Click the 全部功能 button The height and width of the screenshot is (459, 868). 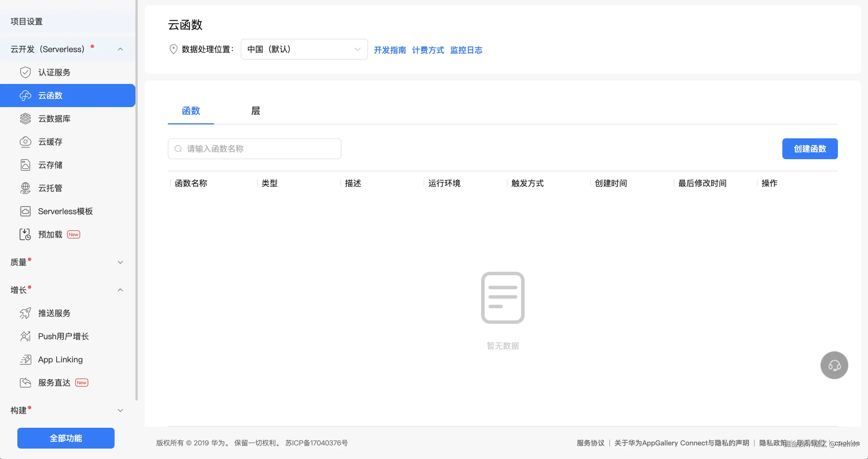[x=66, y=438]
